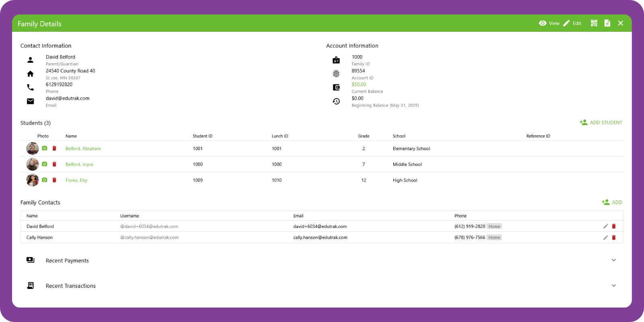This screenshot has height=322, width=644.
Task: Click phone number 6129192820
Action: click(x=59, y=85)
